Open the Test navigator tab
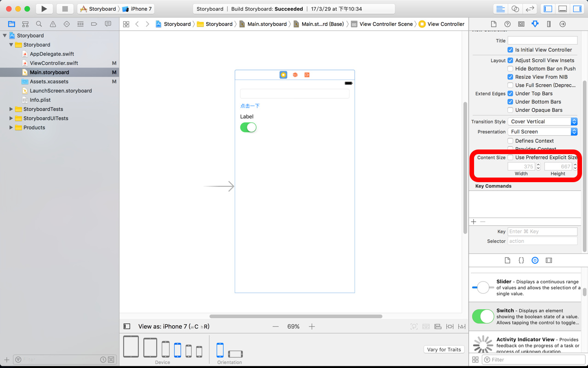The image size is (588, 368). [67, 24]
